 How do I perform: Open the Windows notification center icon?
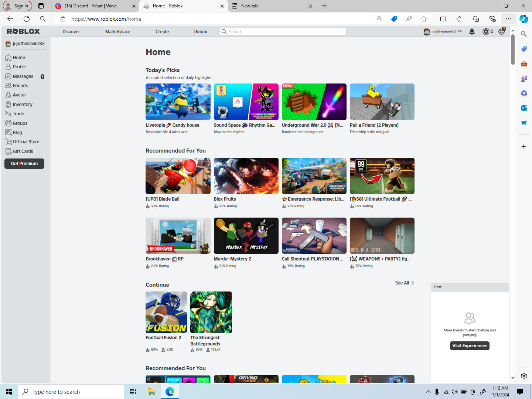(x=520, y=392)
